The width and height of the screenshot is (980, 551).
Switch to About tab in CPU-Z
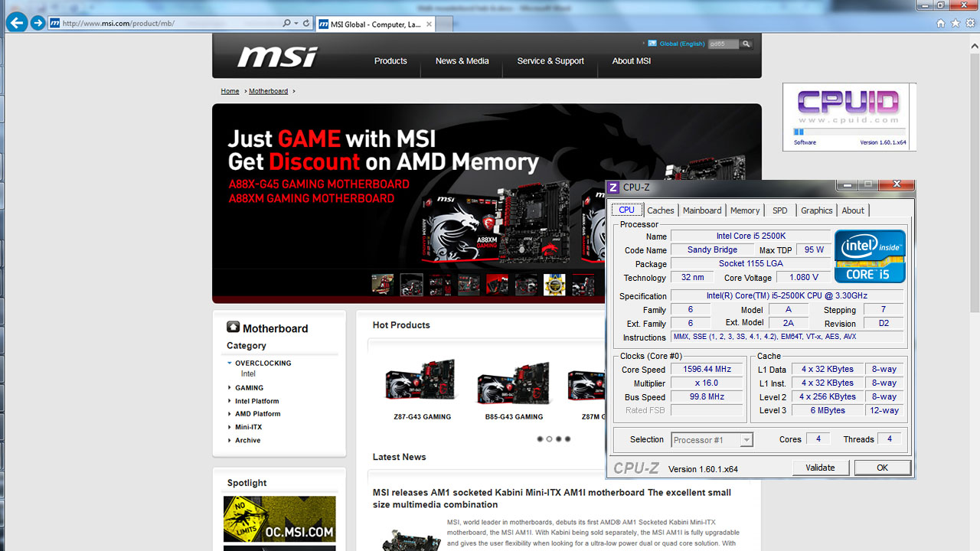pyautogui.click(x=853, y=210)
